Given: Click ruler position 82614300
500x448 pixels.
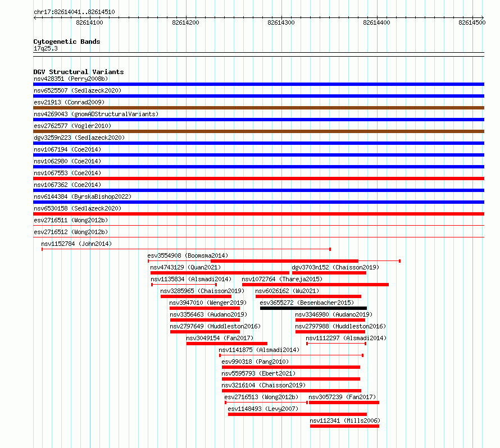Looking at the screenshot, I should (281, 22).
